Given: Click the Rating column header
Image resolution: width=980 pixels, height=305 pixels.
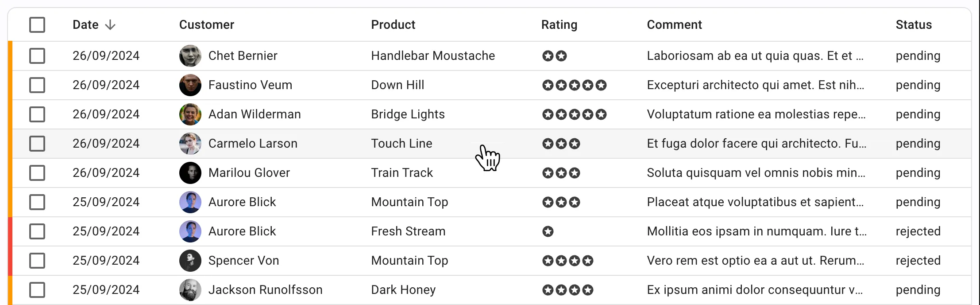Looking at the screenshot, I should [559, 25].
